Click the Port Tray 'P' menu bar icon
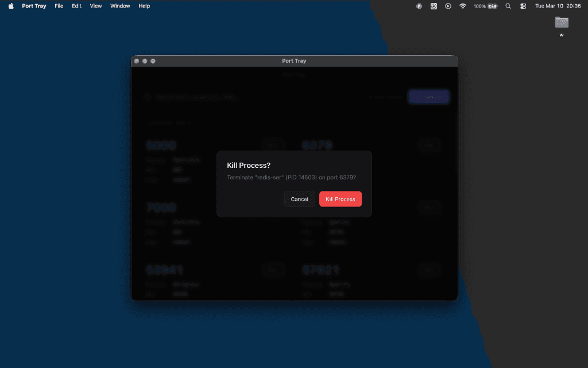The height and width of the screenshot is (368, 588). (420, 6)
